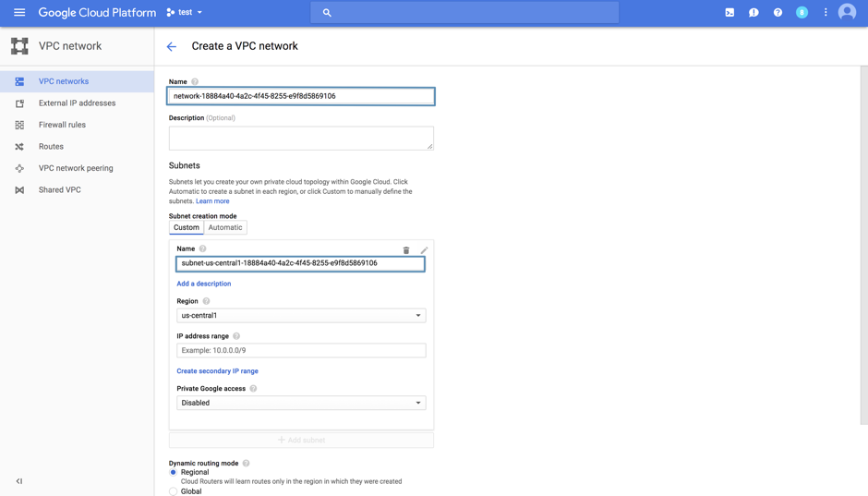This screenshot has width=868, height=496.
Task: Delete the subnet using the trash icon
Action: pyautogui.click(x=406, y=250)
